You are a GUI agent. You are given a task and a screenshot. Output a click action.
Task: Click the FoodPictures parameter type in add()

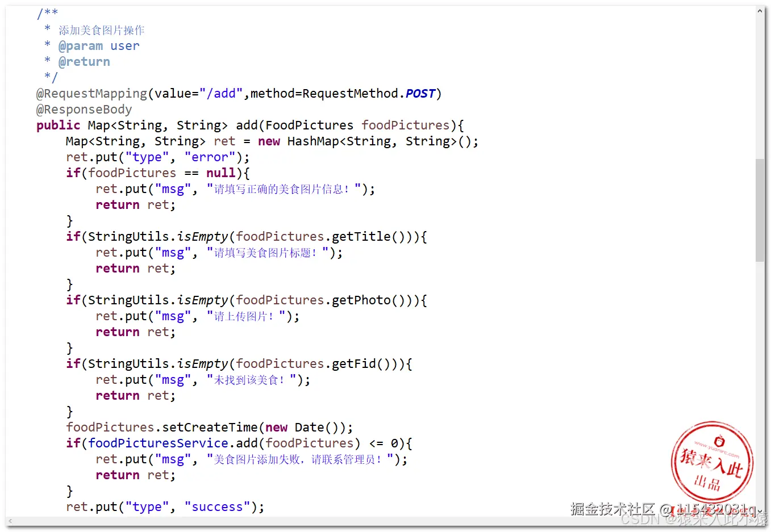[310, 125]
